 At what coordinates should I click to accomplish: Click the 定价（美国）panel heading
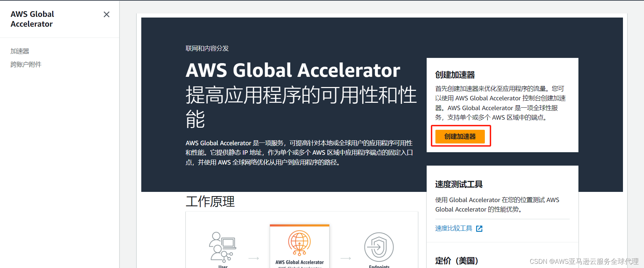tap(457, 261)
